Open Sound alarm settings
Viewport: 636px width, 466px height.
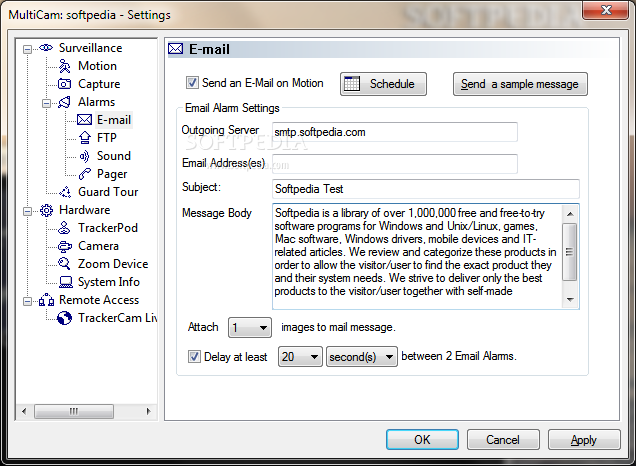coord(114,156)
